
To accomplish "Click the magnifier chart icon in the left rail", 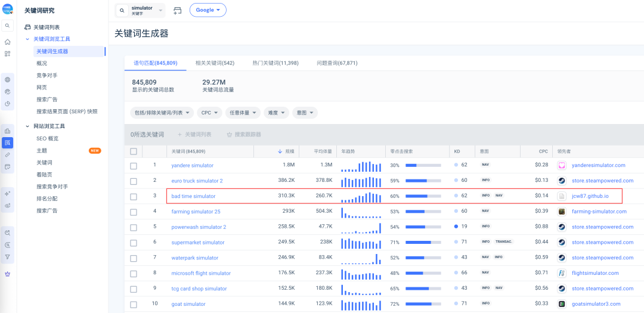I will [x=7, y=233].
